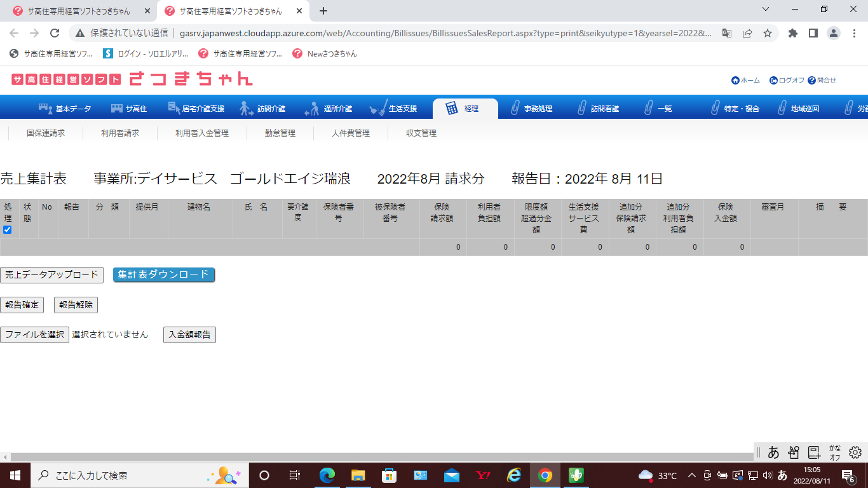Click the 報告確定 button
Screen dimensions: 868x488
pyautogui.click(x=22, y=305)
